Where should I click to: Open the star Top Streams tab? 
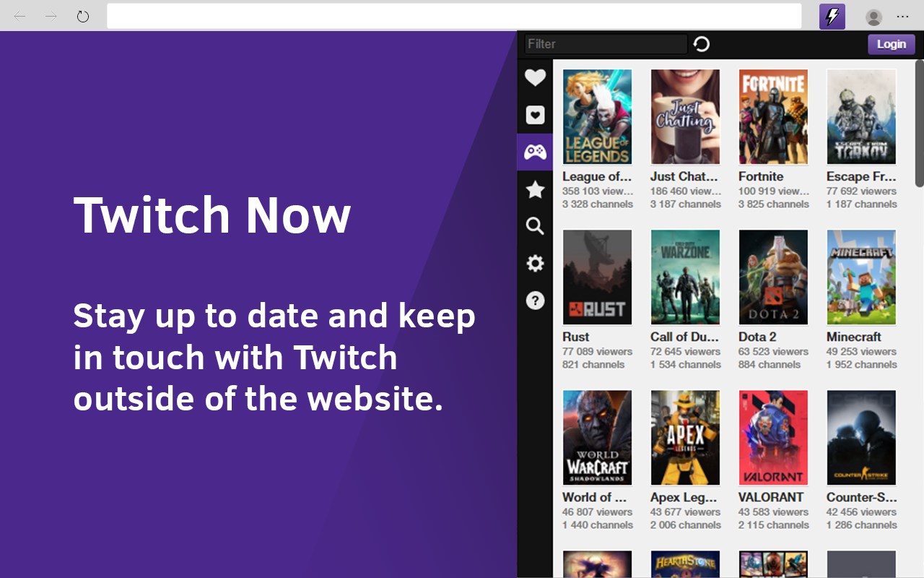(x=535, y=189)
